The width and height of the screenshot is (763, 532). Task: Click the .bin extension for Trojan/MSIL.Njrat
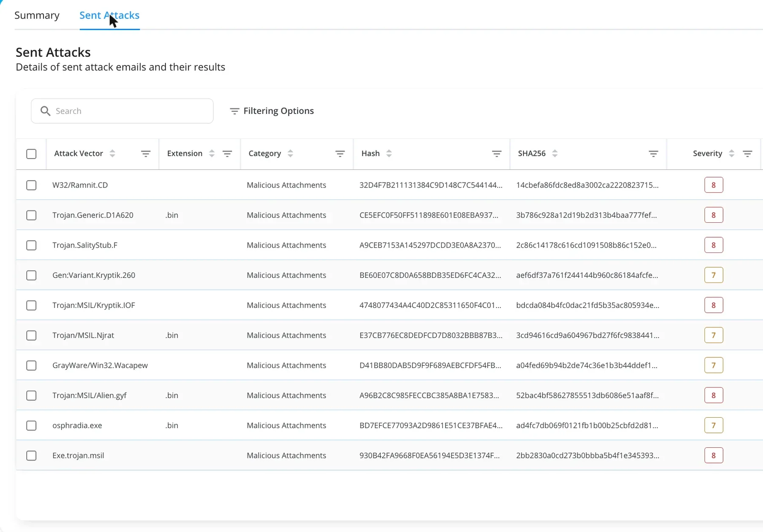(172, 335)
